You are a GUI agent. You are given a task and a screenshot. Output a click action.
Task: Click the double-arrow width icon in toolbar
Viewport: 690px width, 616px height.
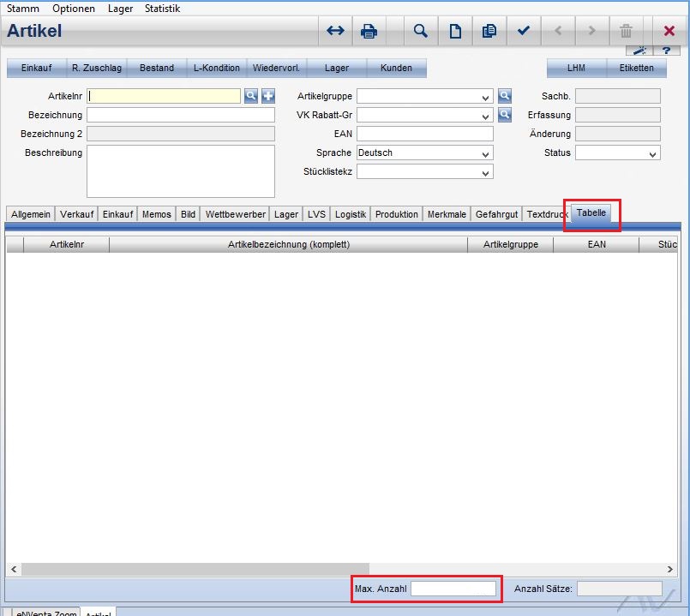click(x=335, y=31)
